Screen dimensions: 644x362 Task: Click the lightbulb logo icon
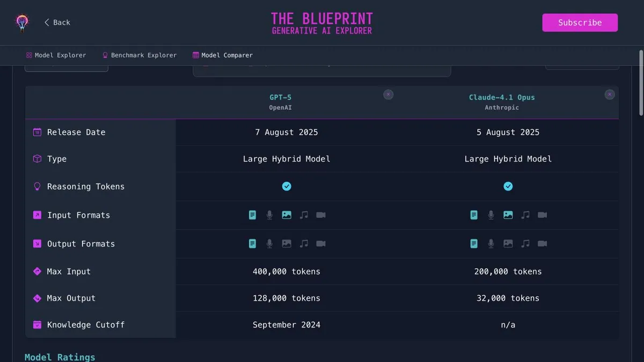point(22,23)
